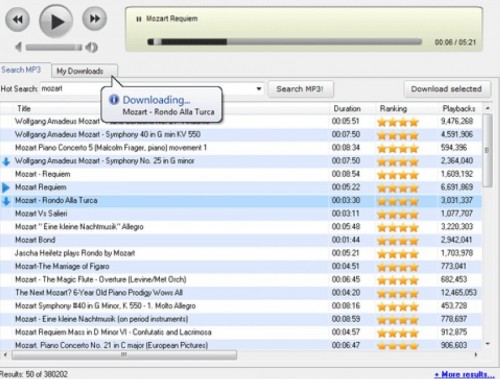Select the Mozart - Requiem row
Viewport: 500px width, 379px height.
click(241, 174)
